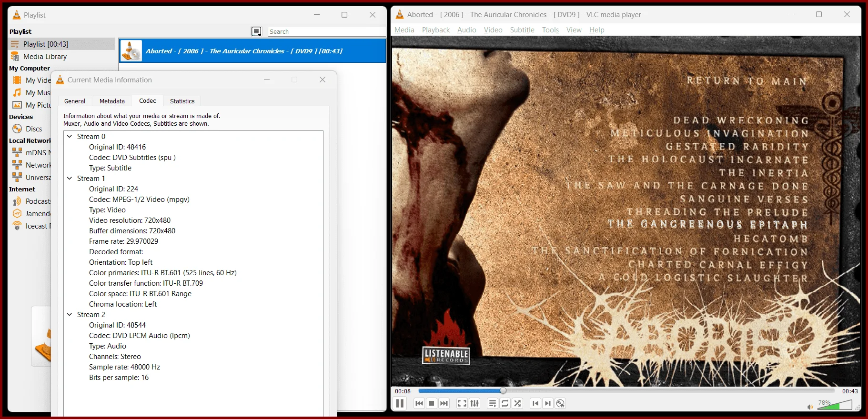The width and height of the screenshot is (868, 419).
Task: Open the Subtitle menu
Action: tap(522, 30)
